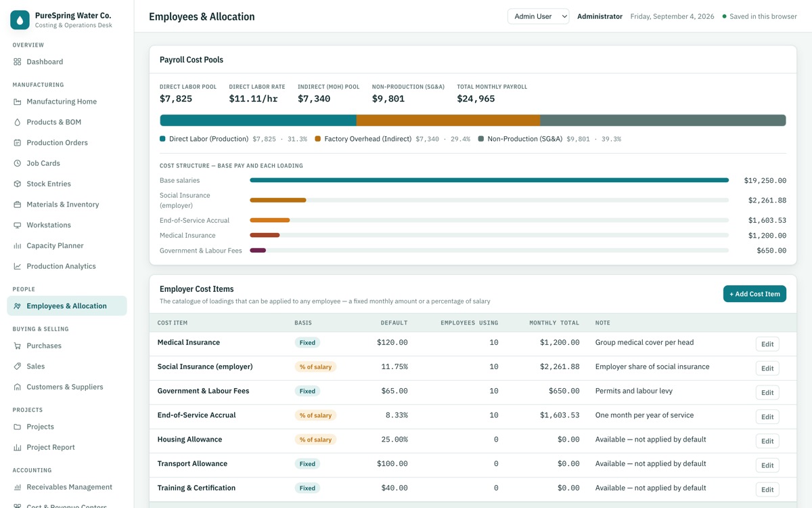Screen dimensions: 812x508
Task: Click the Direct Labor Rate $11.11/hr value
Action: pos(254,99)
